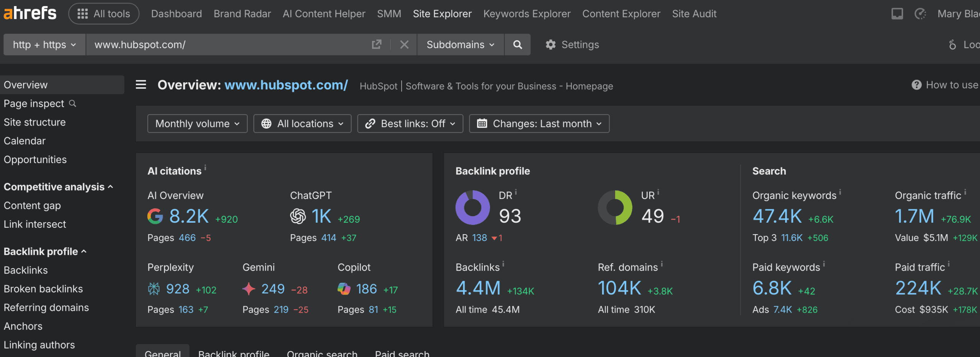Open the www.hubspot.com/ overview link
Viewport: 980px width, 357px height.
click(x=286, y=85)
